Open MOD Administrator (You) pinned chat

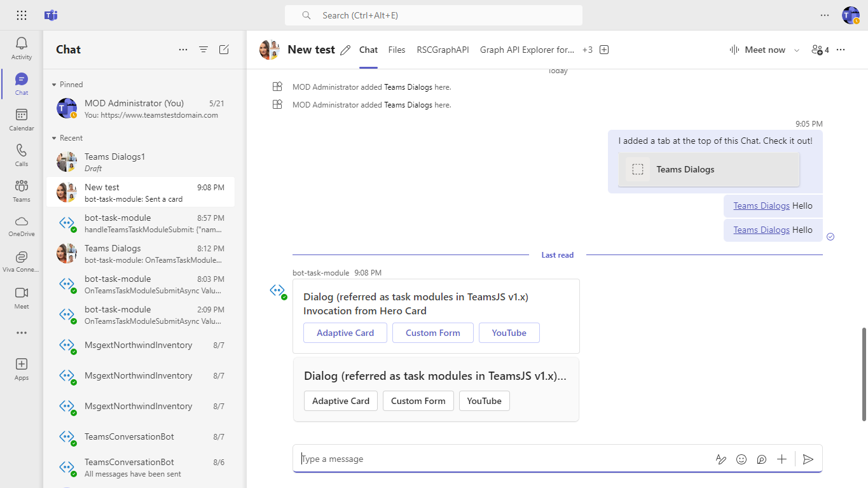coord(141,109)
